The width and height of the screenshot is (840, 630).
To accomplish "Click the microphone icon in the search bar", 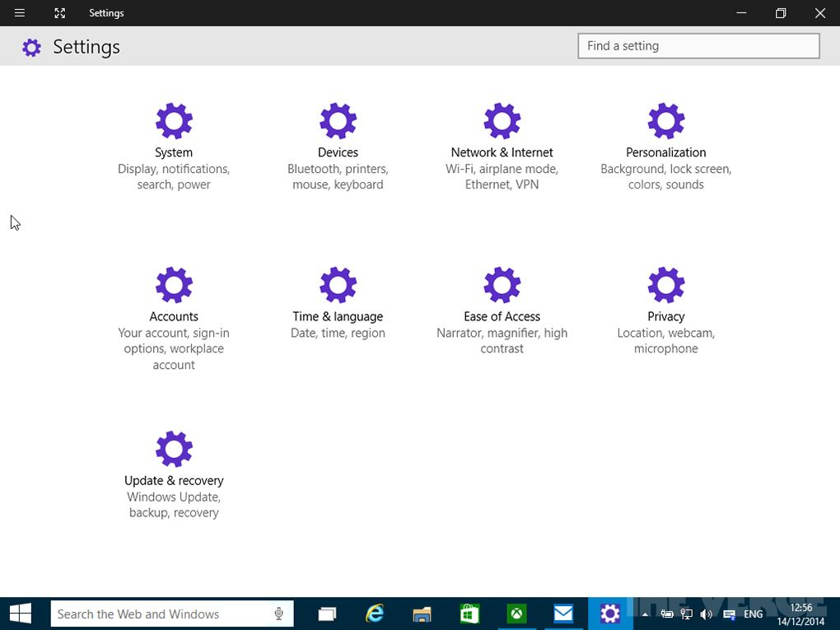I will pos(279,614).
